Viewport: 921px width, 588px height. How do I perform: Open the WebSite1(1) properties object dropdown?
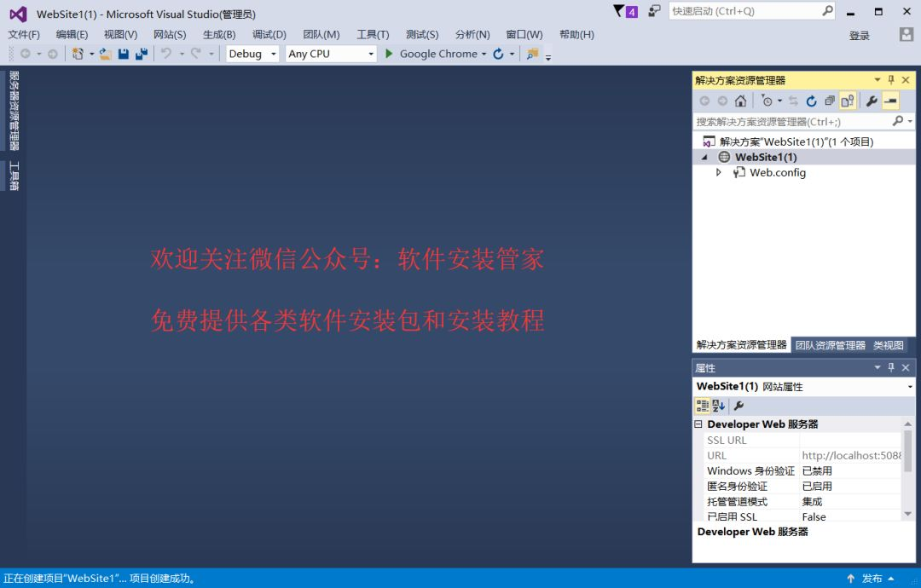pos(910,387)
